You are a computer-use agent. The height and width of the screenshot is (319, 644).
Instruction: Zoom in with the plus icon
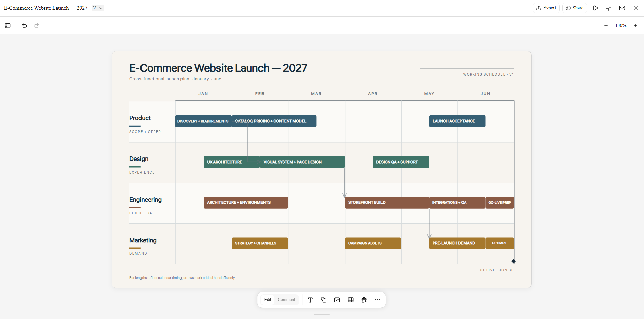(x=636, y=26)
